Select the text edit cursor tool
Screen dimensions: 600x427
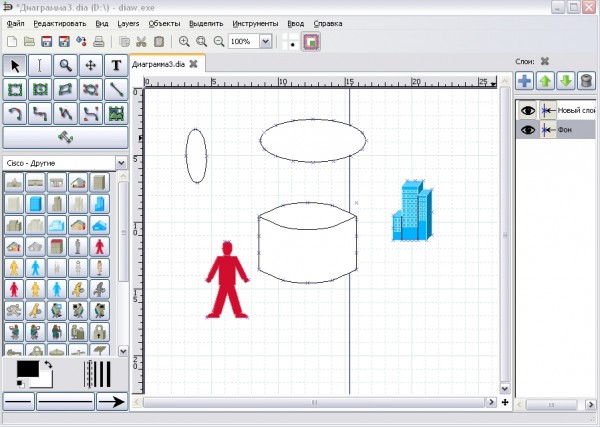40,66
